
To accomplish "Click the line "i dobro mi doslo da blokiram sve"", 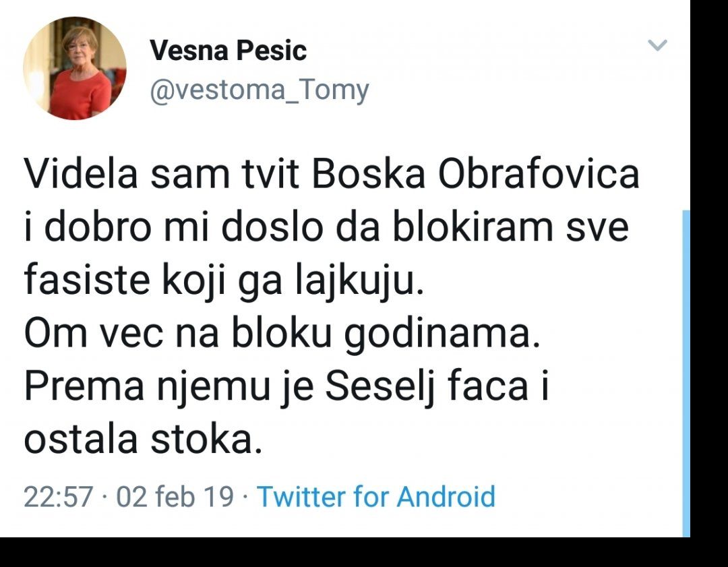I will (x=326, y=228).
